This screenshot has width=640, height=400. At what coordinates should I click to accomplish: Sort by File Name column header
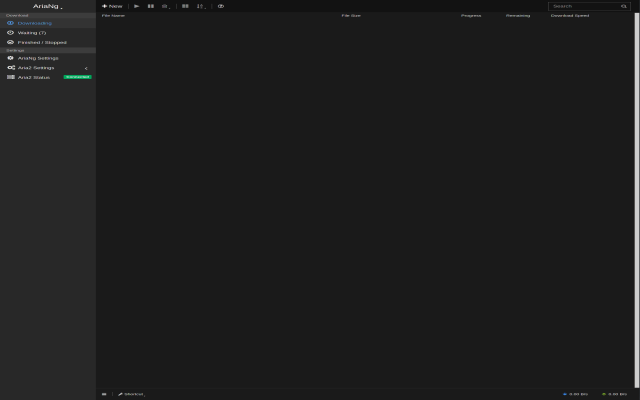coord(113,16)
